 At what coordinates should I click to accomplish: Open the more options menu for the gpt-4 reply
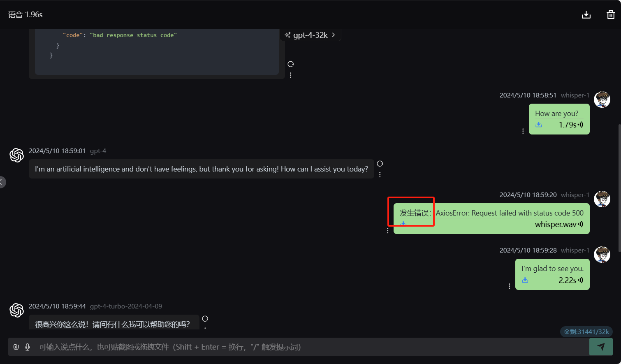380,175
